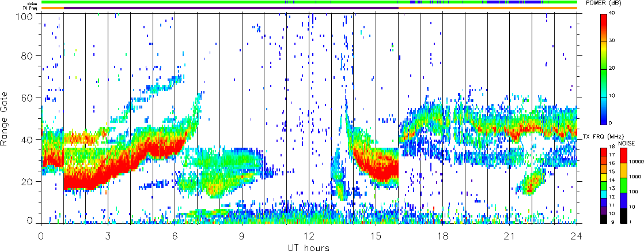Click the x-axis tick label 21
Viewport: 644px width, 251px height.
(510, 236)
